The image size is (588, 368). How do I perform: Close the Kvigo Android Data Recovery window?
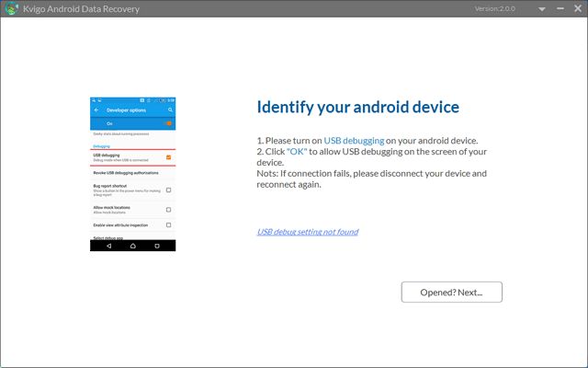tap(578, 8)
